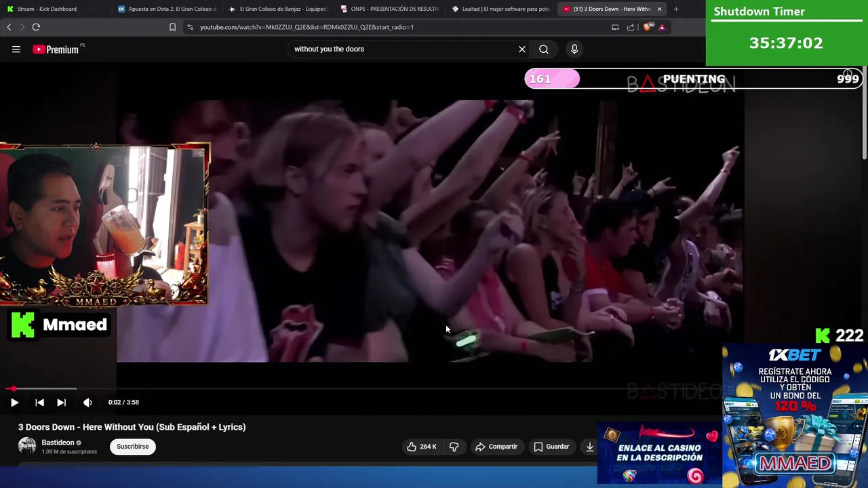The width and height of the screenshot is (868, 488).
Task: Run search with magnifier button
Action: pyautogui.click(x=544, y=49)
